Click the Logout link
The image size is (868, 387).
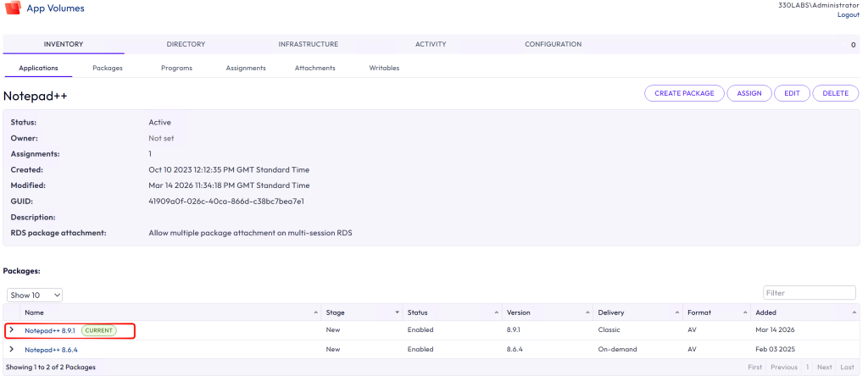[x=849, y=15]
